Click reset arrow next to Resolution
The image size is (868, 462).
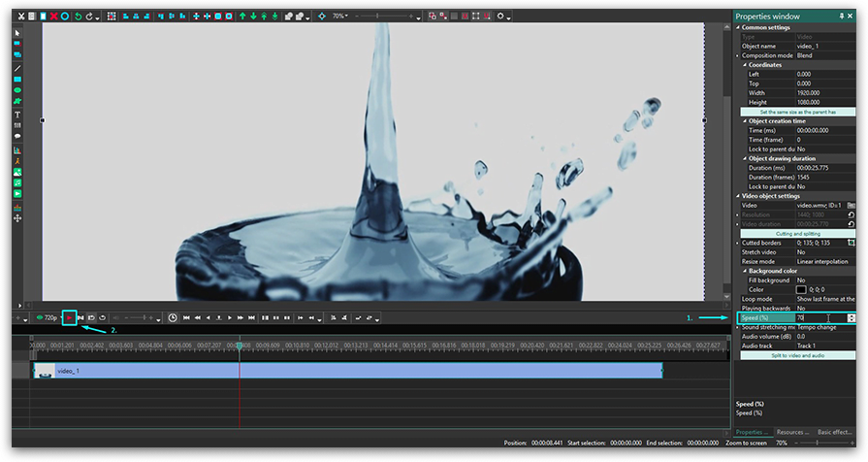[x=852, y=214]
